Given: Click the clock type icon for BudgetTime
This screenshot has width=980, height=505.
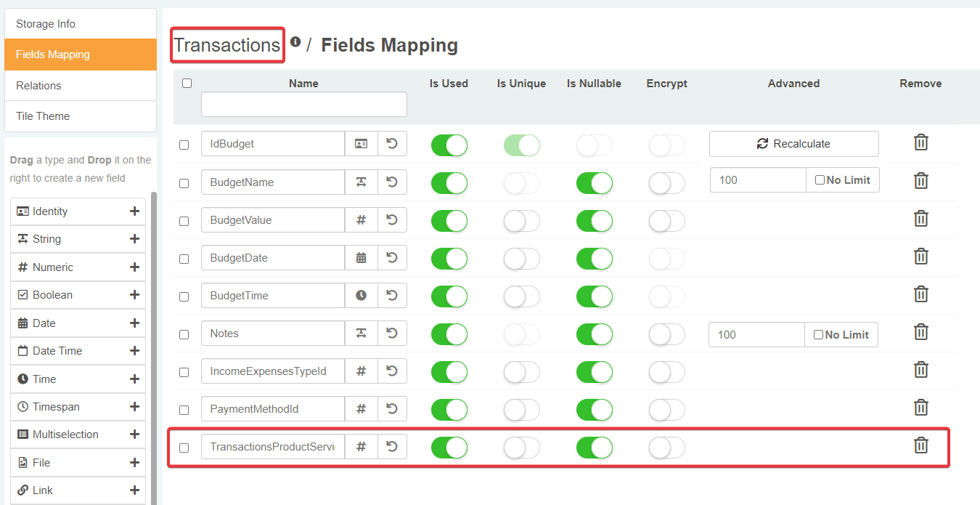Looking at the screenshot, I should 361,295.
